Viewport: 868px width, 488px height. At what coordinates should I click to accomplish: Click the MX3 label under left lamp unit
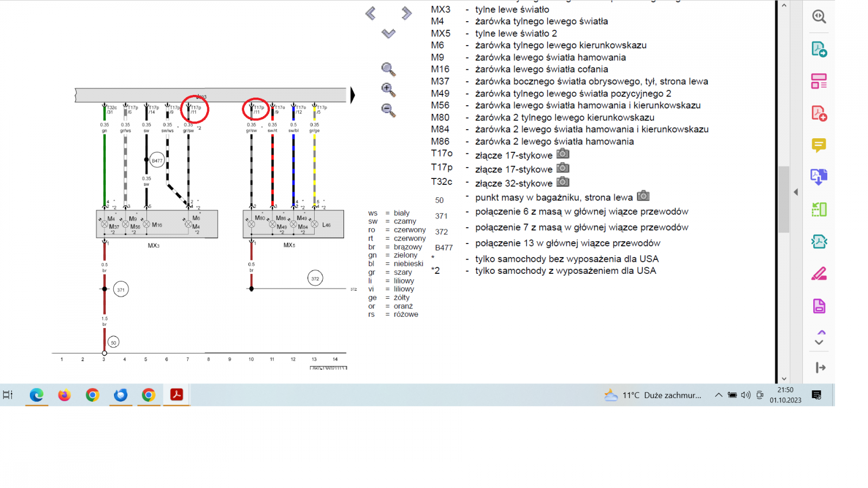pos(154,246)
